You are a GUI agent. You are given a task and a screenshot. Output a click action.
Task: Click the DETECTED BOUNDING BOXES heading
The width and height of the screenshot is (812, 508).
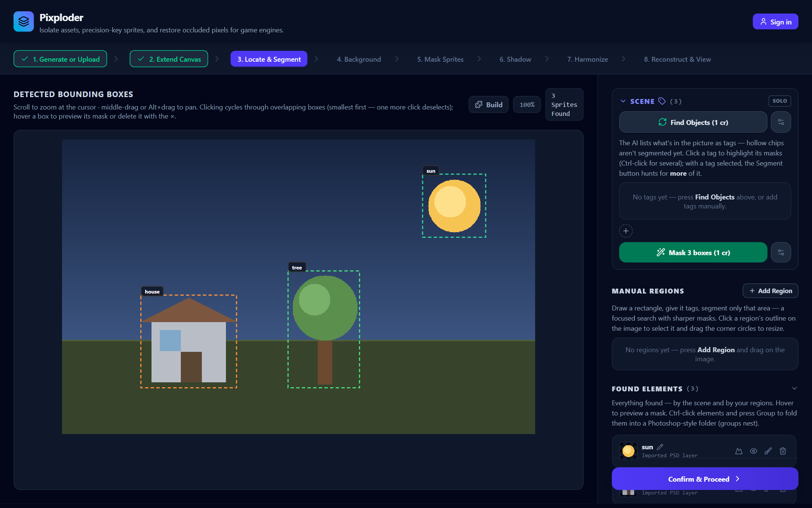(x=73, y=94)
